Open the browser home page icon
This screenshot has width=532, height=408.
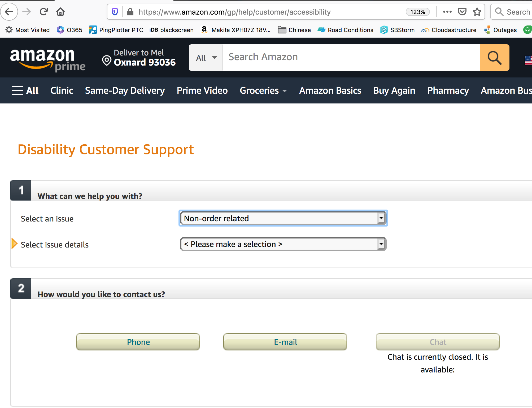(60, 12)
